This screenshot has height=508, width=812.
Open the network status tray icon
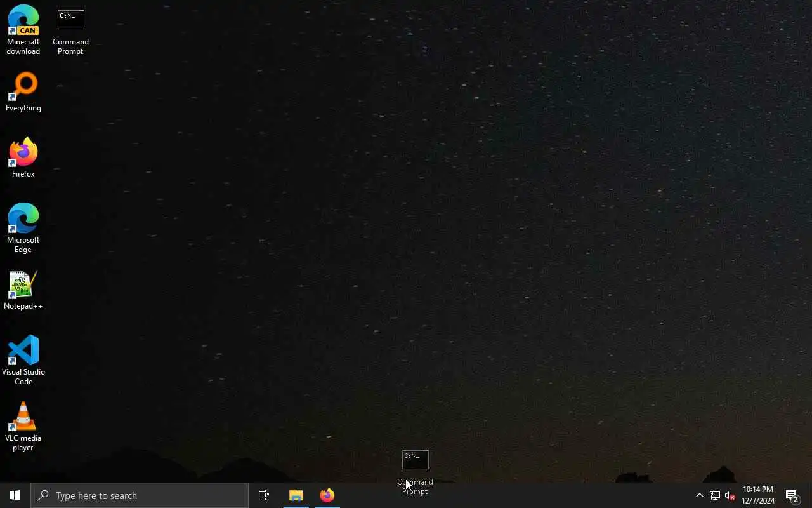715,495
